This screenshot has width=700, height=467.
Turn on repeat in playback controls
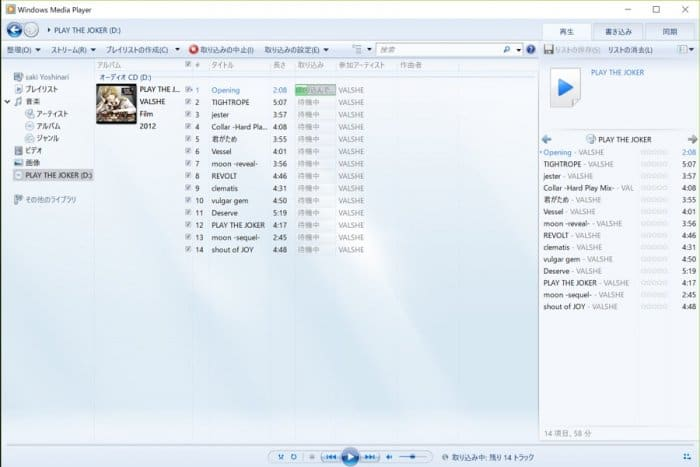coord(294,457)
